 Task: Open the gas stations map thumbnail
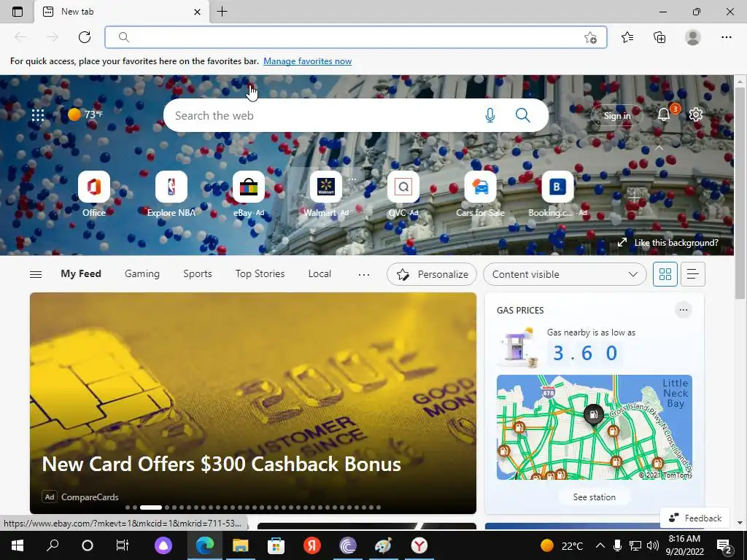click(x=594, y=427)
